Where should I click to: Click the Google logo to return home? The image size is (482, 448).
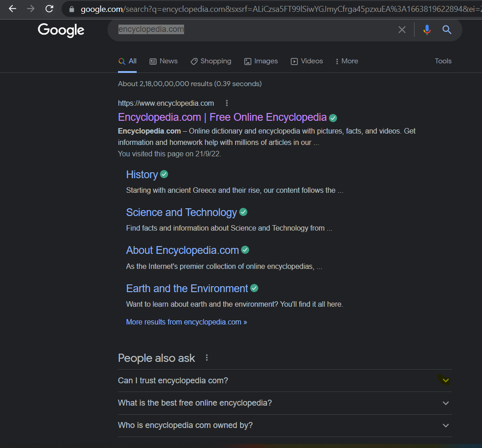pyautogui.click(x=61, y=30)
